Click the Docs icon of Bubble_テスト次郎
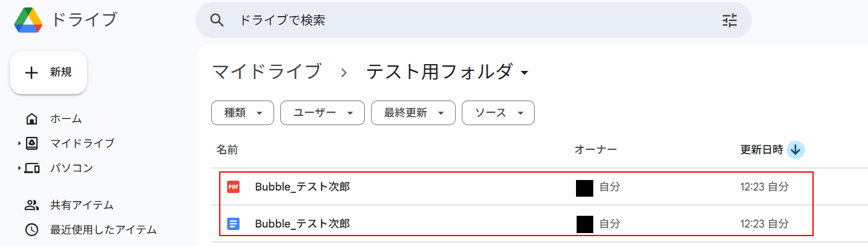The width and height of the screenshot is (868, 246). click(x=233, y=224)
